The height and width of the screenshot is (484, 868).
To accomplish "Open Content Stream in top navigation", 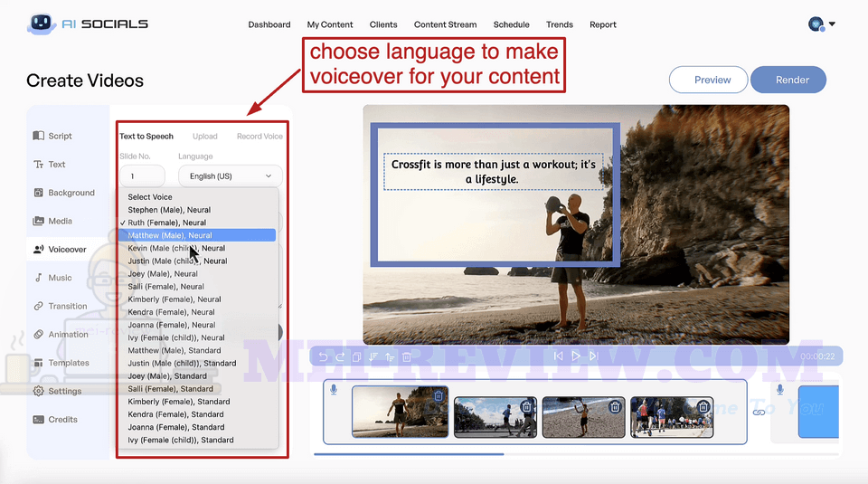I will (x=445, y=24).
